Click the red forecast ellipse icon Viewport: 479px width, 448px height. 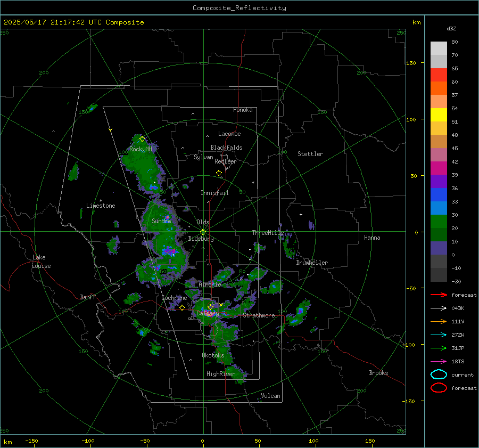click(x=439, y=388)
